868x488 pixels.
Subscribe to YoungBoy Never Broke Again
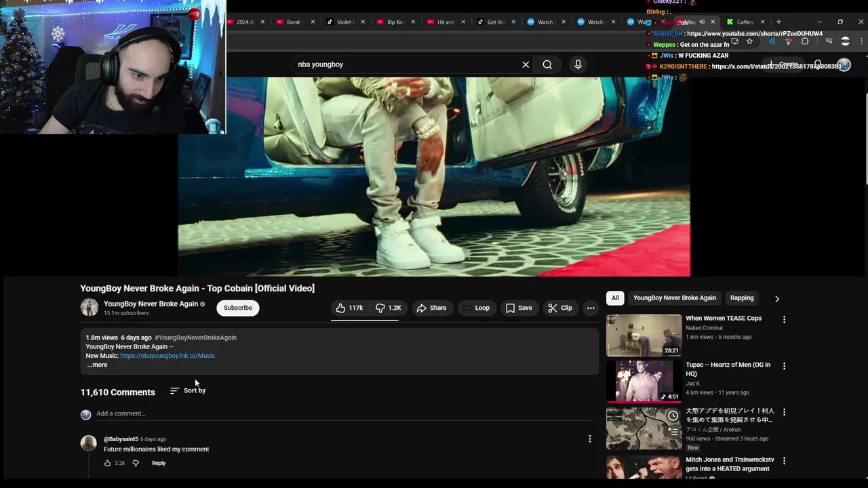coord(238,308)
